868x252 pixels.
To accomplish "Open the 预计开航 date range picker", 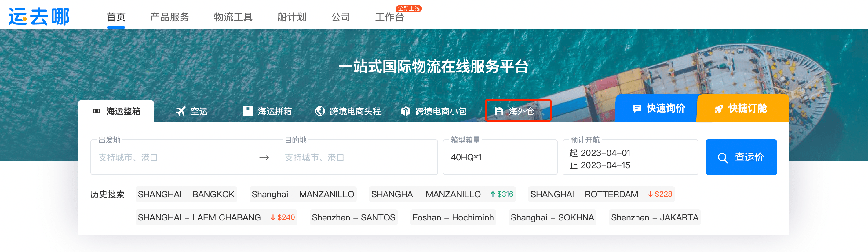I will pyautogui.click(x=630, y=157).
